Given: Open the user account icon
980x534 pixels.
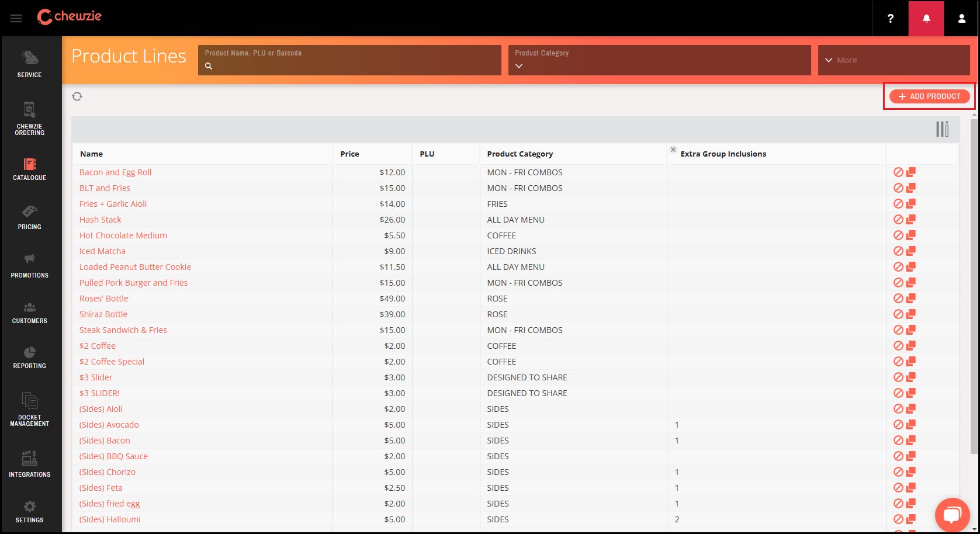Looking at the screenshot, I should (961, 19).
